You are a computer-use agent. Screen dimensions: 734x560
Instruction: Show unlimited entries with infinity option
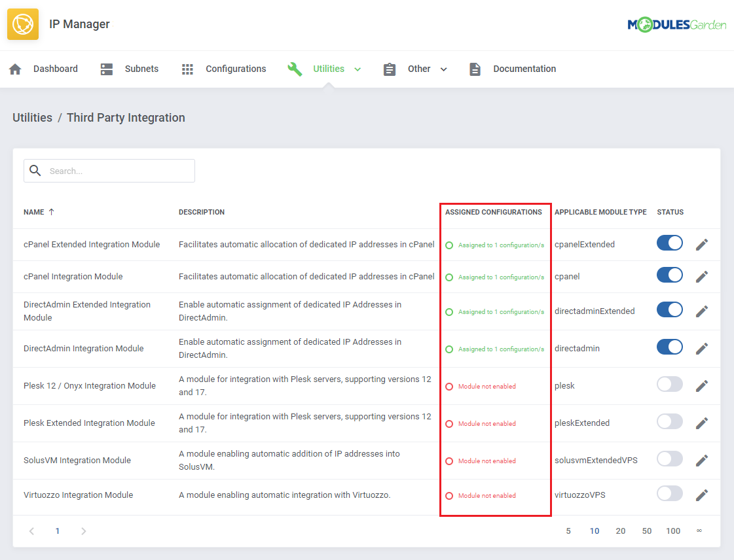[x=699, y=531]
